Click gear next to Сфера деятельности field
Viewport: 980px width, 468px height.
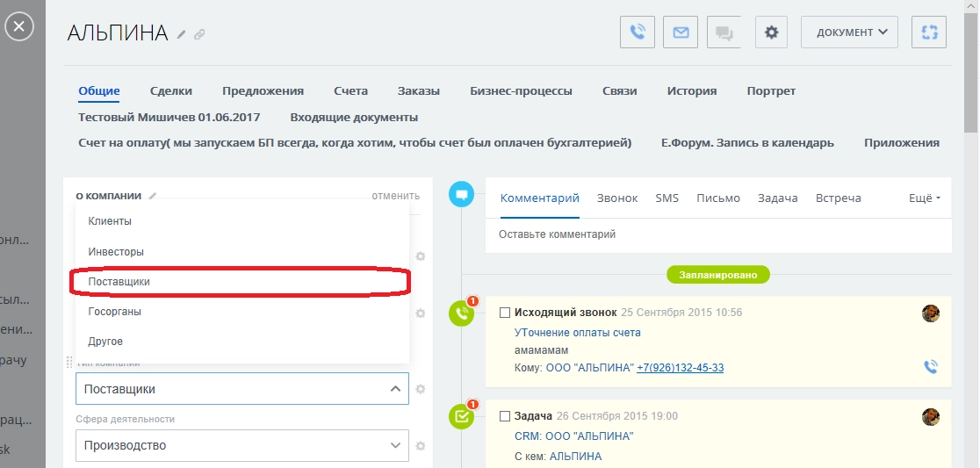[x=421, y=446]
